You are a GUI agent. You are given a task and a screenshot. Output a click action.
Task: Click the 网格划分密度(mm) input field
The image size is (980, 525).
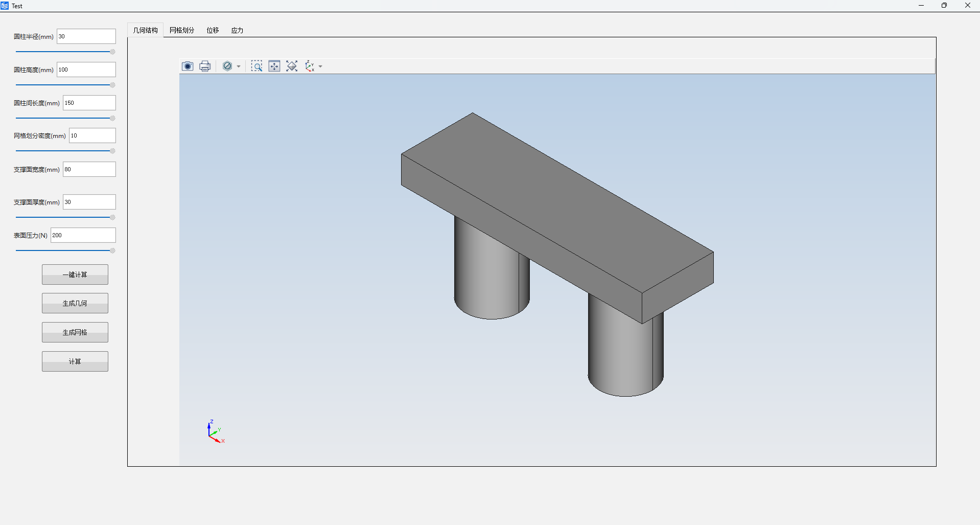click(x=92, y=135)
